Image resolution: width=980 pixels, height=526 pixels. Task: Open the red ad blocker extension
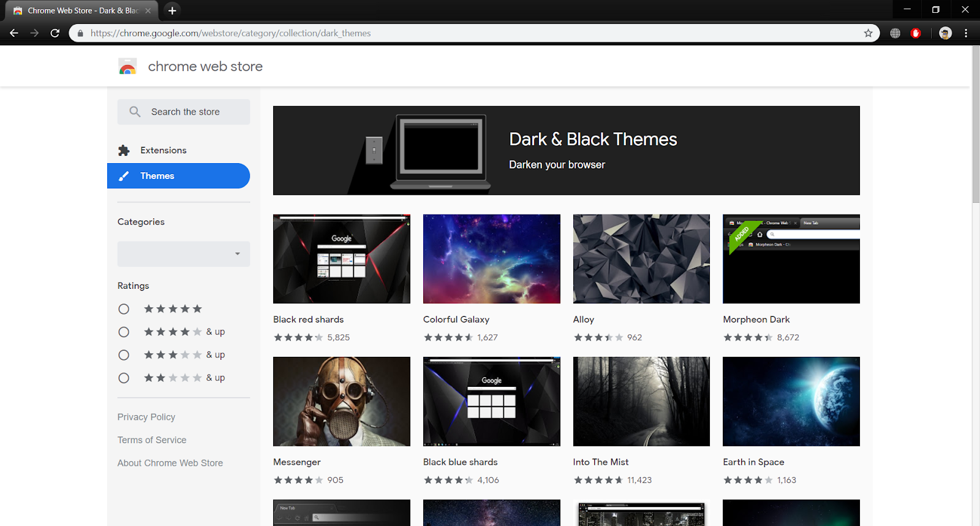[x=916, y=33]
